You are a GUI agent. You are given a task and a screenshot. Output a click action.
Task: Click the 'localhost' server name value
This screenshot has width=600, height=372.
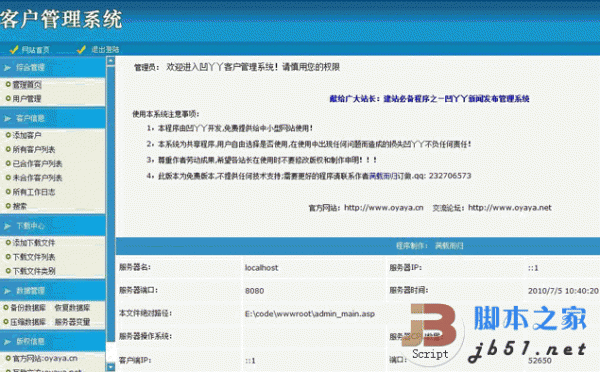pos(261,268)
